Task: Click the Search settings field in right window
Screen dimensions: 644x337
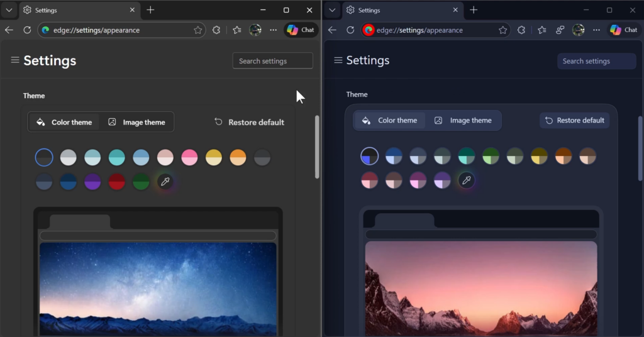Action: point(596,61)
